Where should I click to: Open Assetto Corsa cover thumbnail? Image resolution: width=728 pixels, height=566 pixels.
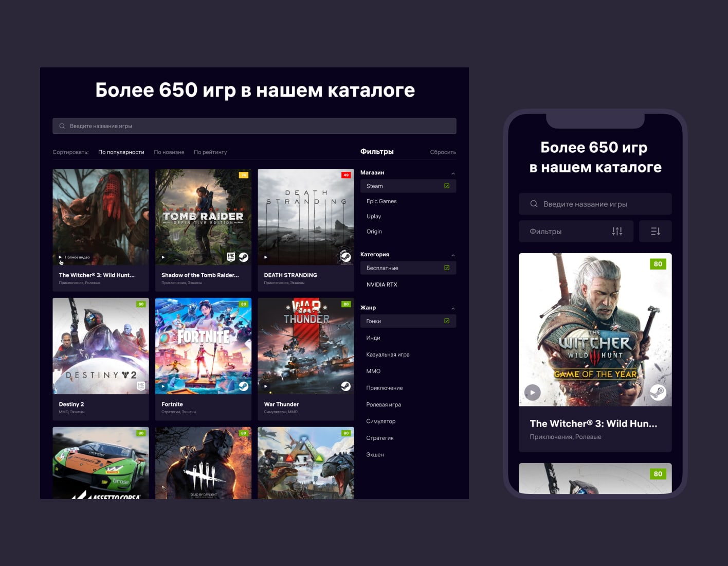[x=101, y=463]
